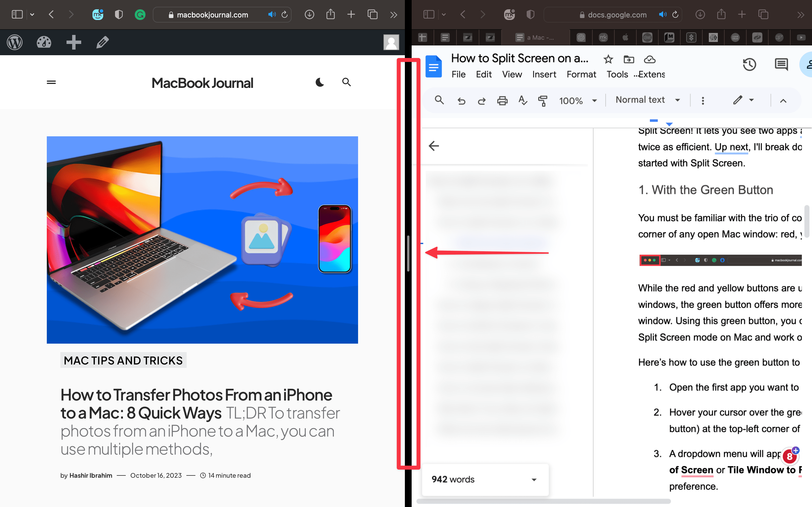Switch to the ChatGPT tab
The height and width of the screenshot is (507, 812).
tap(581, 37)
